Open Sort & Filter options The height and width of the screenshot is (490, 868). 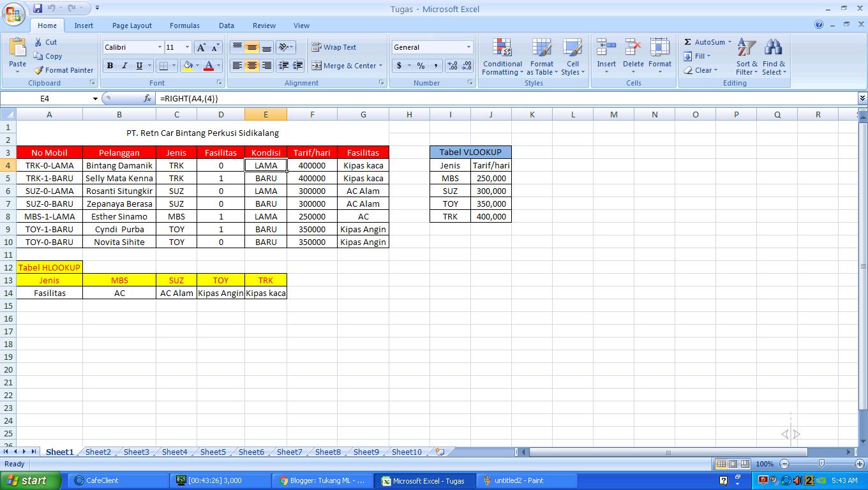[x=745, y=56]
